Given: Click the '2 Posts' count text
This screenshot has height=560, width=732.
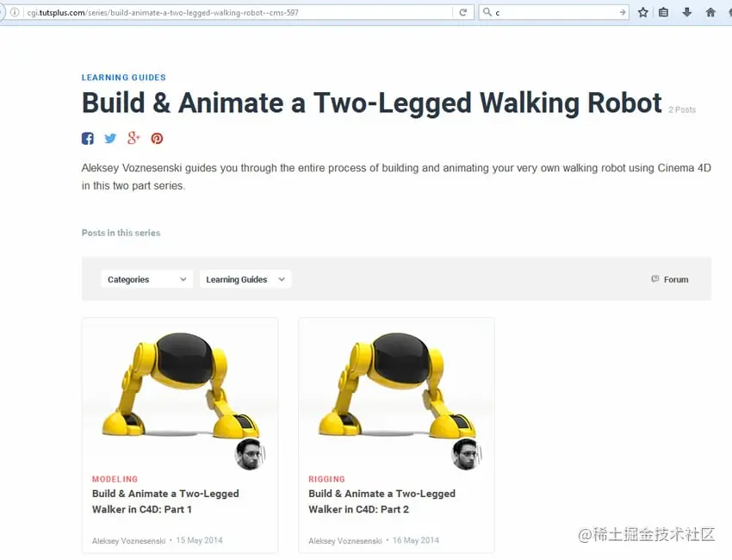Looking at the screenshot, I should tap(682, 109).
